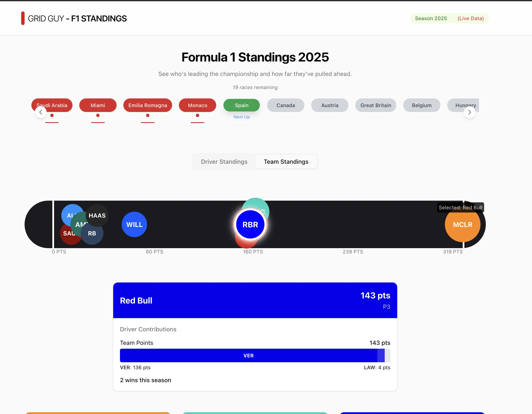The image size is (532, 414).
Task: Click the Driver Contributions heading
Action: [148, 329]
